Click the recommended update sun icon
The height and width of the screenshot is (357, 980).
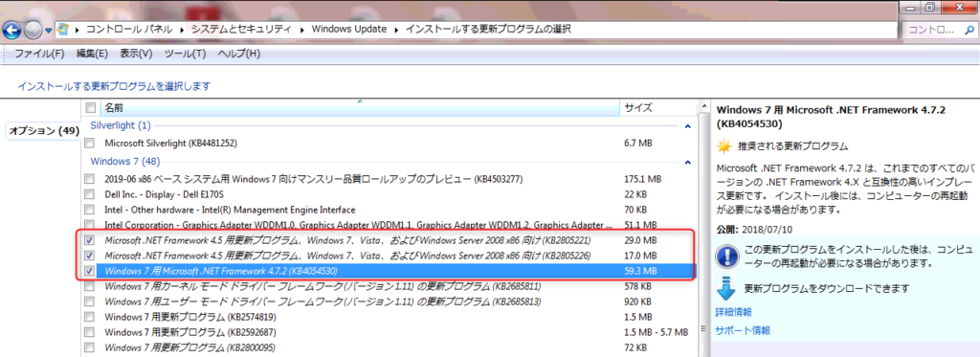724,147
